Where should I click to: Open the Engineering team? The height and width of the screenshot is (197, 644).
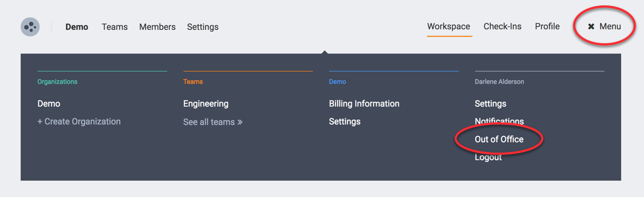coord(206,104)
